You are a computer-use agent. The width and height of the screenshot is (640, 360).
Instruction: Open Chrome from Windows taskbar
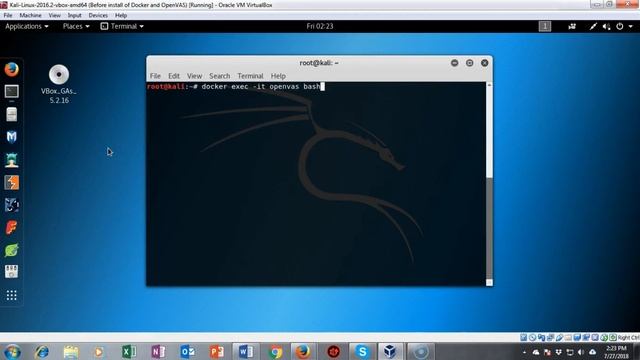275,352
